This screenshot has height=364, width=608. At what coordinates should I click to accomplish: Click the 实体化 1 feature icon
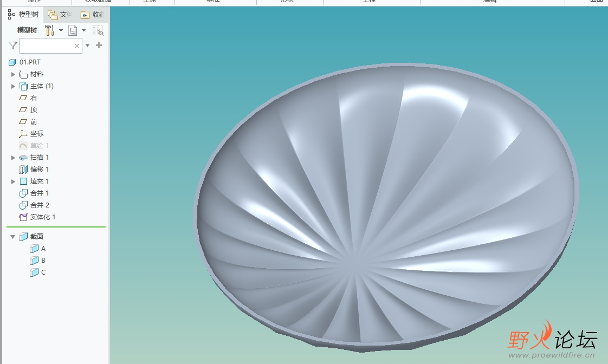tap(23, 217)
